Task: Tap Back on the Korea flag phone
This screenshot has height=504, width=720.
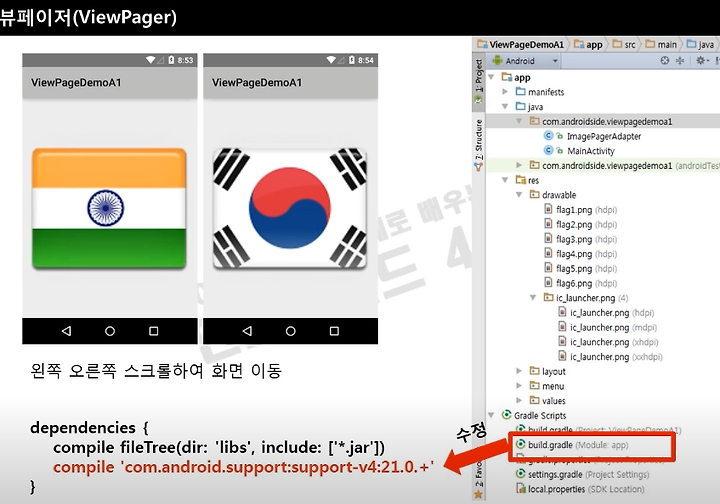Action: coord(248,331)
